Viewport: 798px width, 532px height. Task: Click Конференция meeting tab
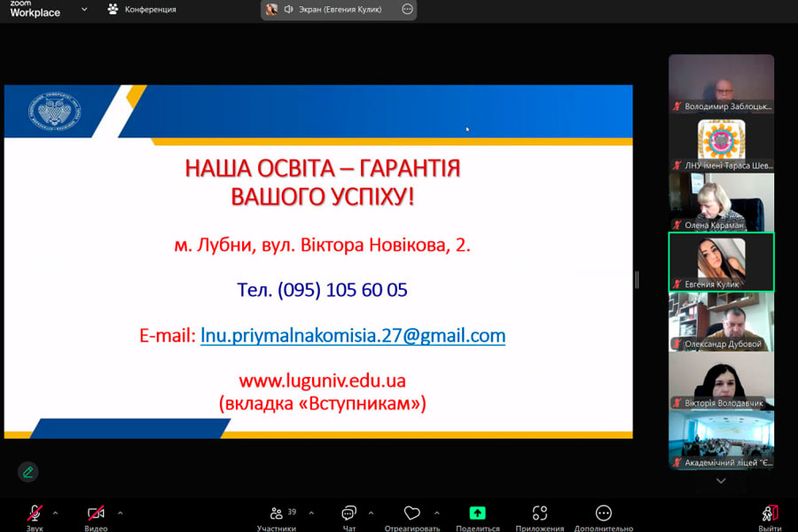coord(142,9)
